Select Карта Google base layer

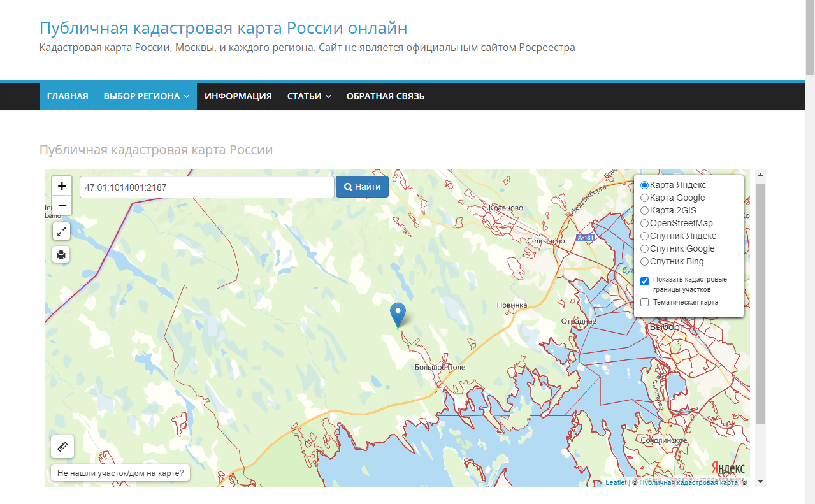pos(644,198)
